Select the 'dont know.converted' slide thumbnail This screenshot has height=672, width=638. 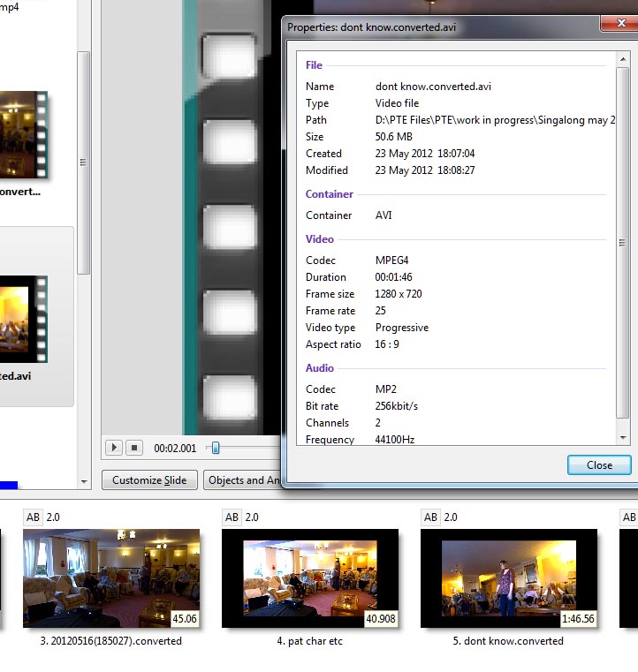coord(508,578)
